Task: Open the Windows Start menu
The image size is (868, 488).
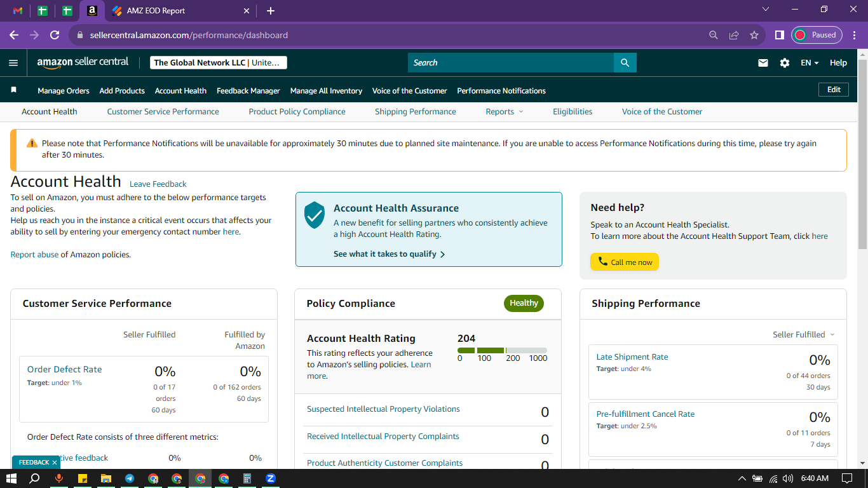Action: pos(11,478)
